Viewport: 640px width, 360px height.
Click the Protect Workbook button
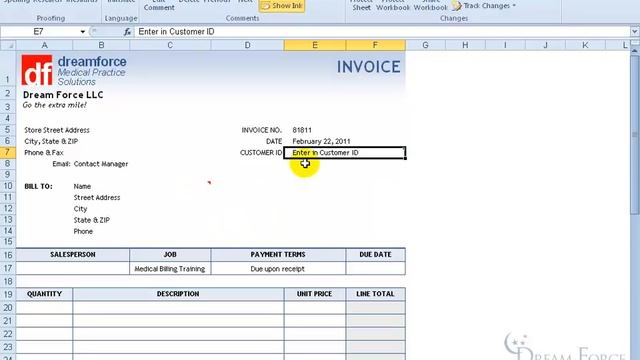pyautogui.click(x=393, y=6)
